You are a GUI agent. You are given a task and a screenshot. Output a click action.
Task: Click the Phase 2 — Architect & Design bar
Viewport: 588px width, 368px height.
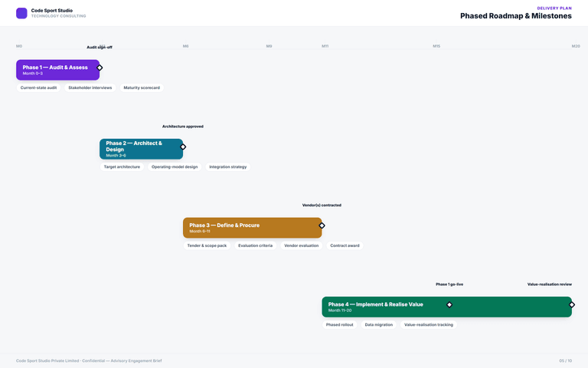142,149
